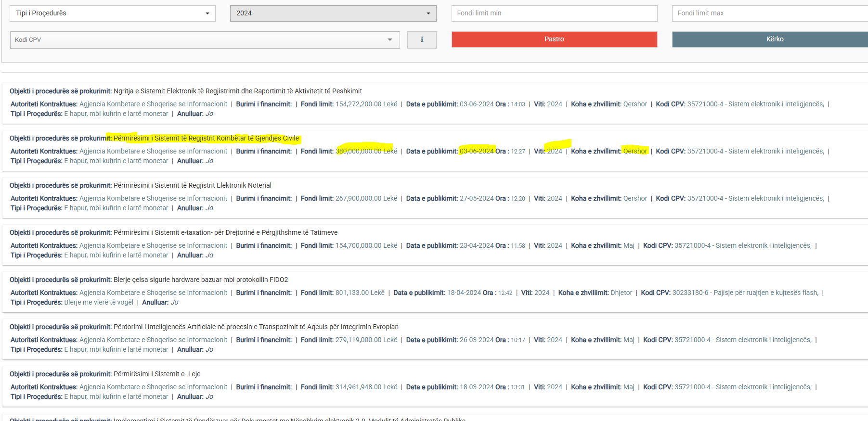868x421 pixels.
Task: Click the 380,000,000.00 Lekë limit fund value
Action: [366, 151]
